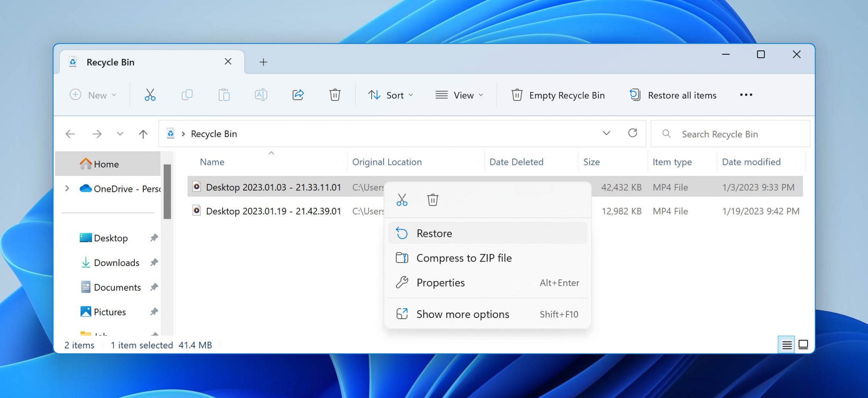Select the Paste icon in the toolbar
The height and width of the screenshot is (398, 868).
click(224, 95)
